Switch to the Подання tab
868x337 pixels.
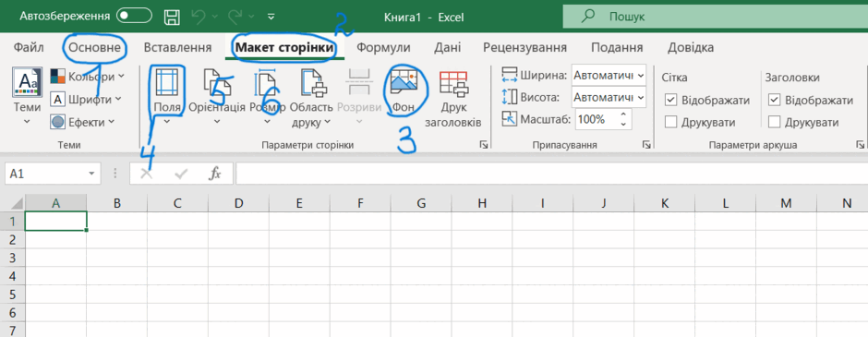click(617, 48)
